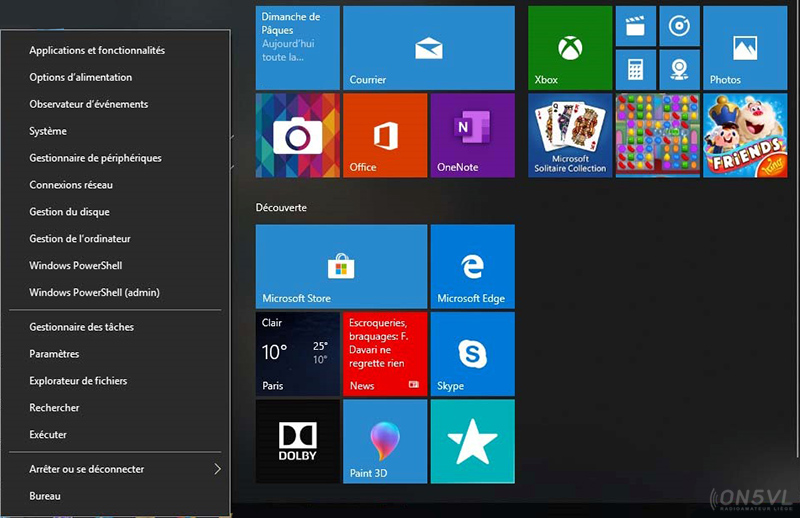This screenshot has height=518, width=800.
Task: Open the Skype tile
Action: click(x=472, y=354)
